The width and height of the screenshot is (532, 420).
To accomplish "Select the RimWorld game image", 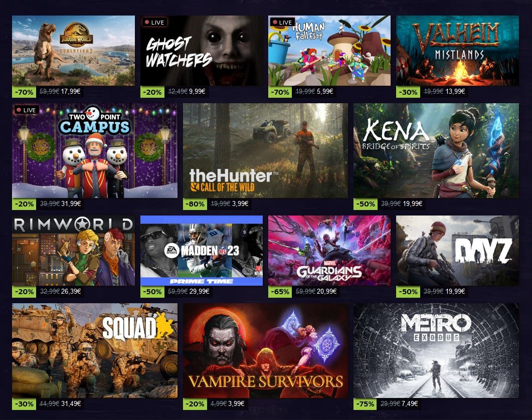I will pyautogui.click(x=73, y=251).
